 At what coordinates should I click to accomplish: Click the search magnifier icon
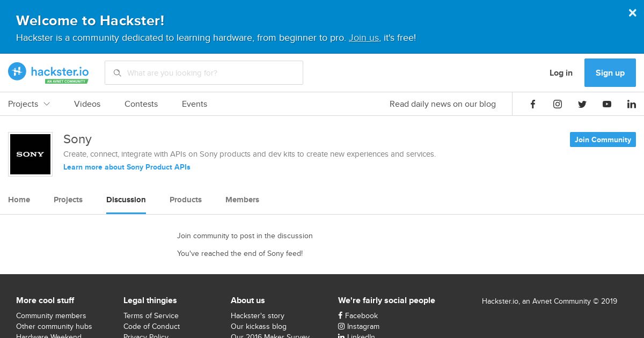click(x=117, y=73)
